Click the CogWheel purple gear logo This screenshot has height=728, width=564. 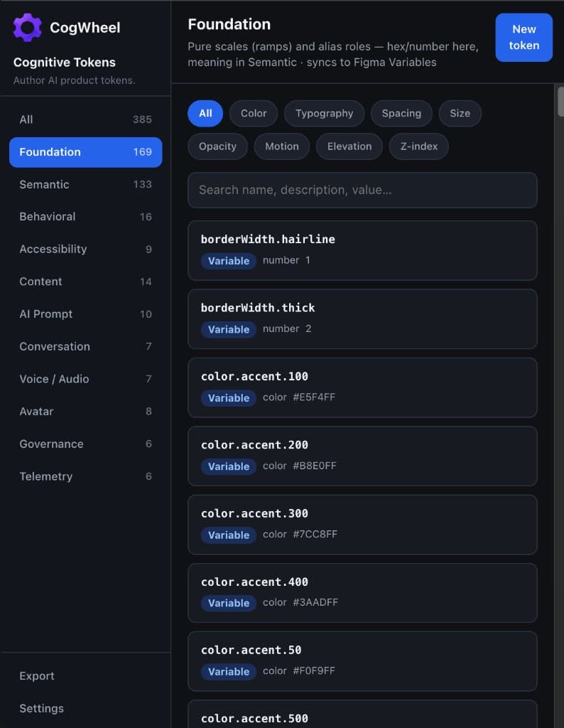coord(28,28)
